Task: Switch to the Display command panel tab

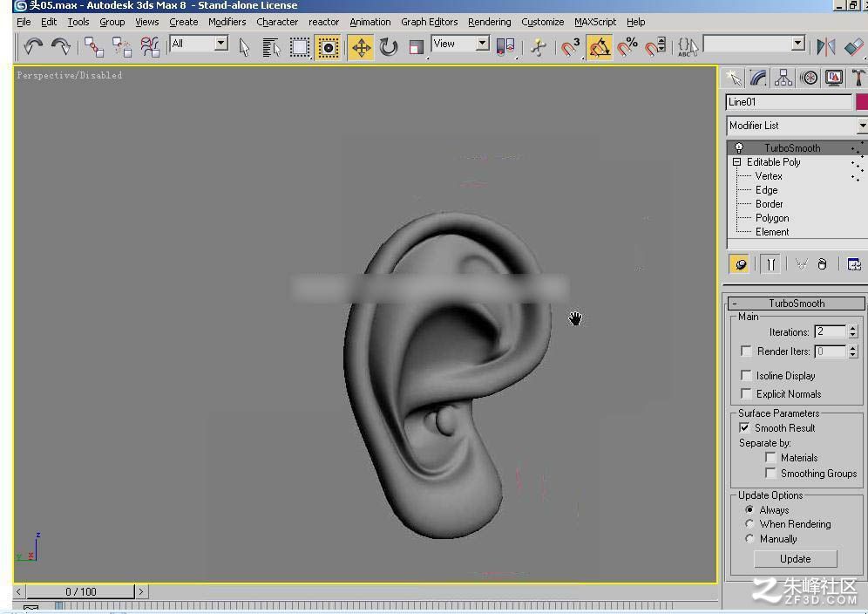Action: (834, 78)
